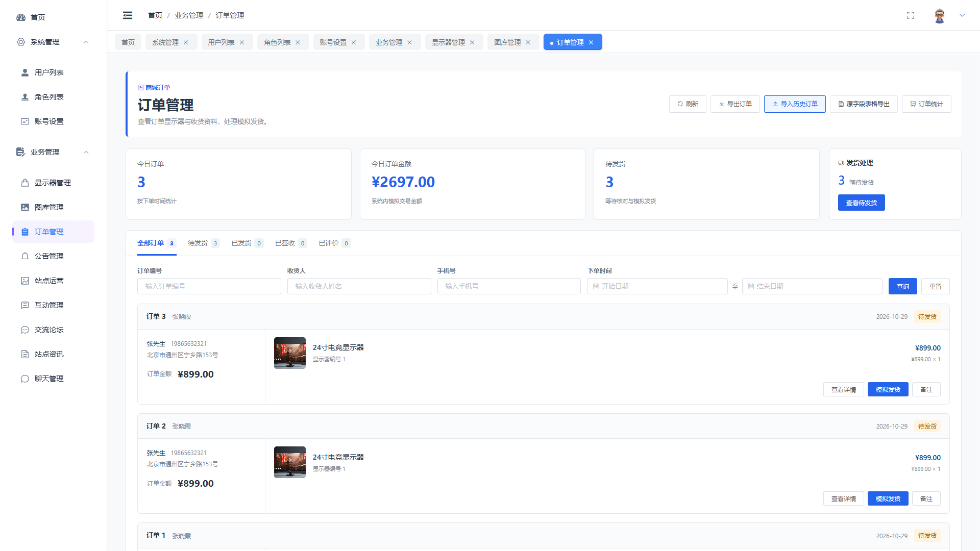This screenshot has width=980, height=551.
Task: Click the 导出订单 button
Action: point(735,104)
